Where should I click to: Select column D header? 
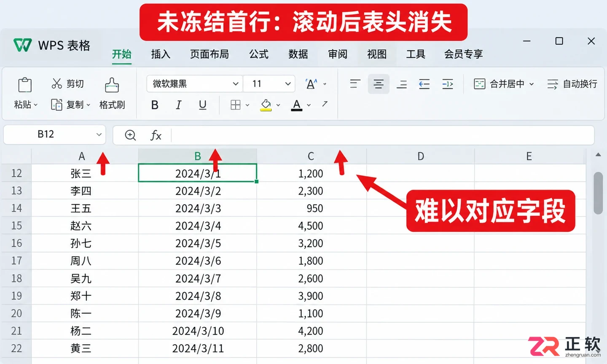420,156
